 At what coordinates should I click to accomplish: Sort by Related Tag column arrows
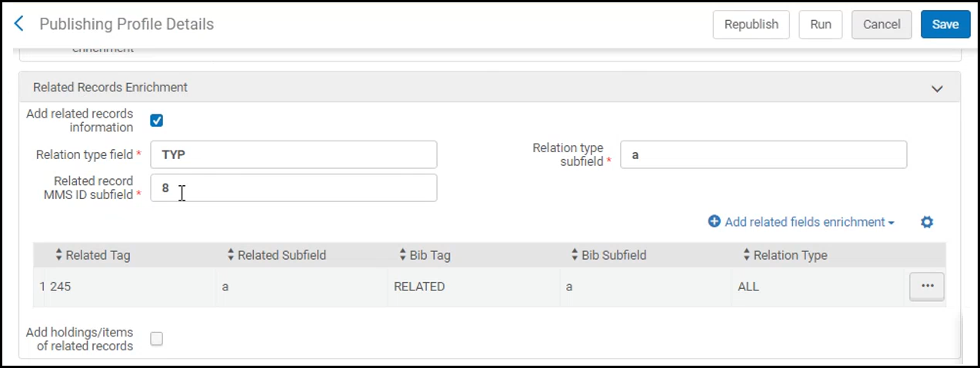click(x=59, y=255)
